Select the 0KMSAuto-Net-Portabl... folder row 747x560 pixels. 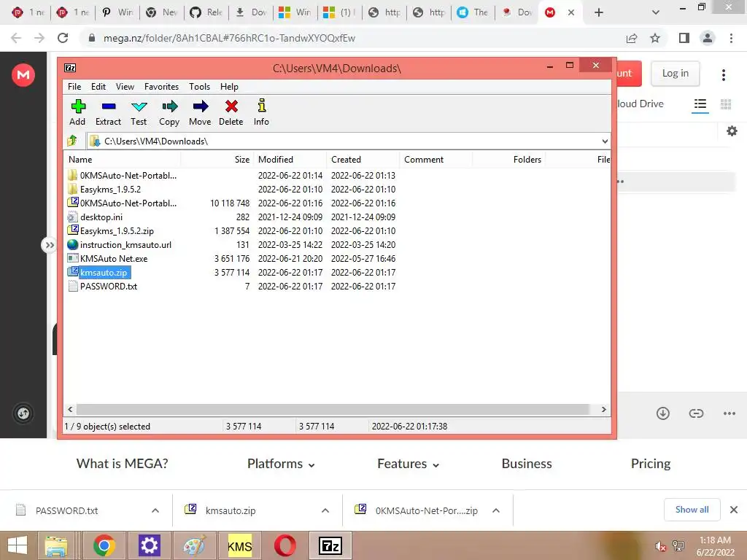(122, 175)
